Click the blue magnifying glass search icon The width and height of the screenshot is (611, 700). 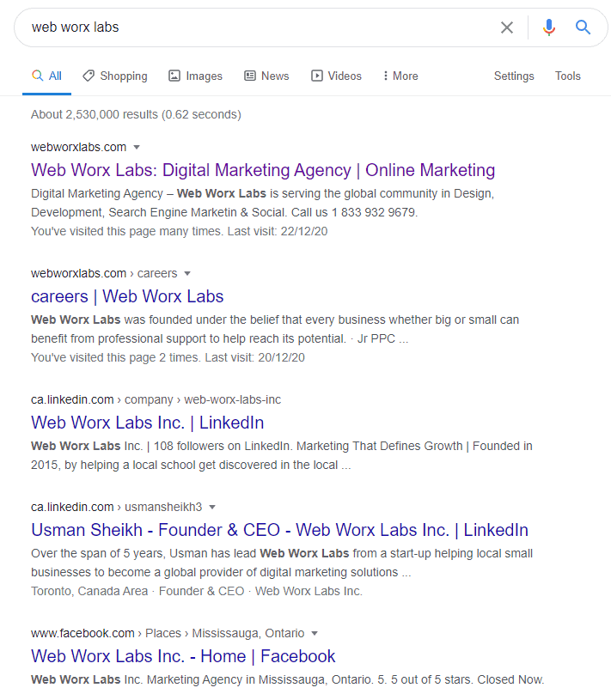pos(583,27)
